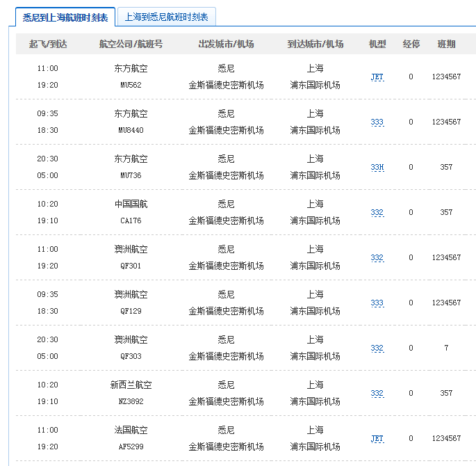Click the 起飞/到达 column header
The width and height of the screenshot is (476, 466).
48,45
